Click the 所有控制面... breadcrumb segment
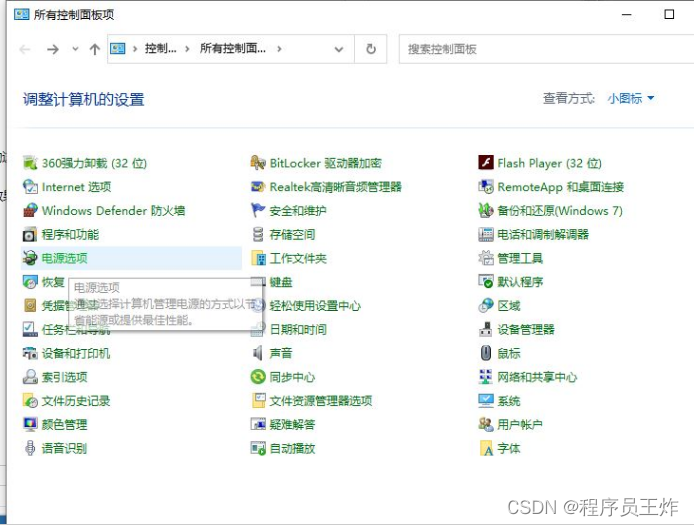The image size is (694, 526). coord(233,49)
